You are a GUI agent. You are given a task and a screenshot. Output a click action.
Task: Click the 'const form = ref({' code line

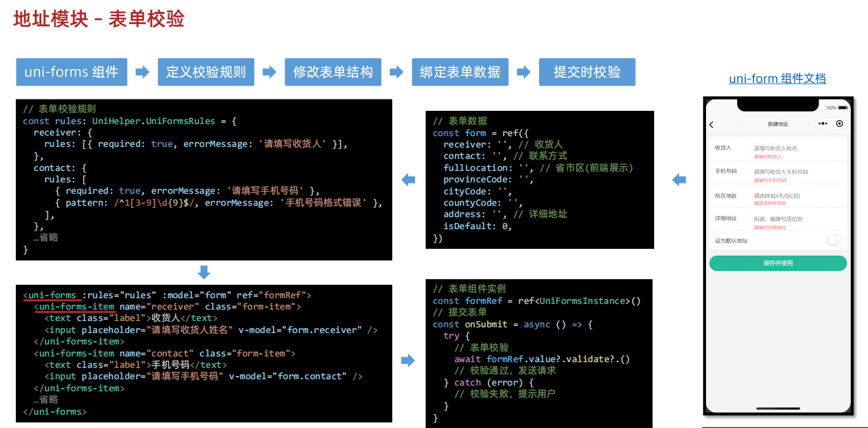pyautogui.click(x=480, y=133)
